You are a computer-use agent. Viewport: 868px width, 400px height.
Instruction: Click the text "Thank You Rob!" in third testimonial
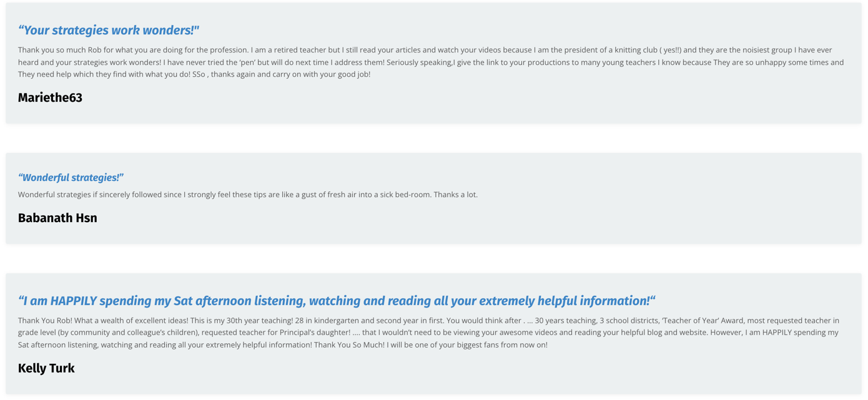tap(46, 321)
